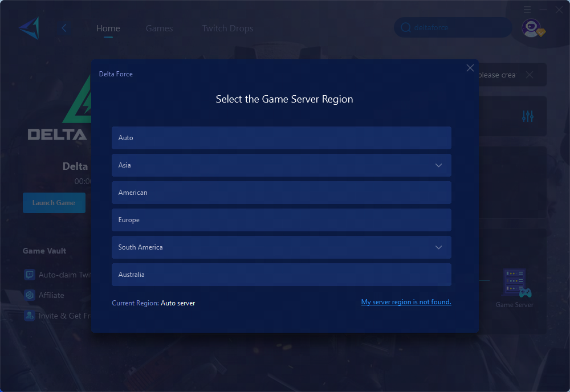Open 'My server region is not found' link

pyautogui.click(x=406, y=302)
